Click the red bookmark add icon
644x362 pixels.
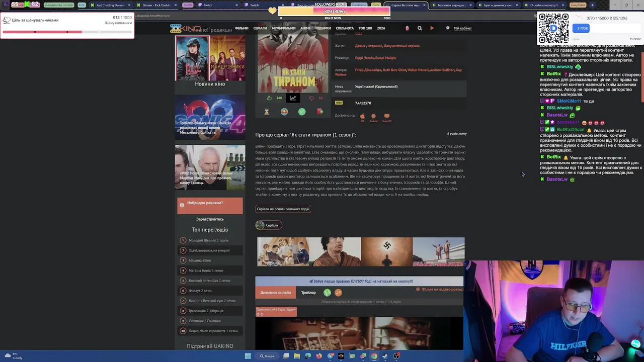point(319,112)
